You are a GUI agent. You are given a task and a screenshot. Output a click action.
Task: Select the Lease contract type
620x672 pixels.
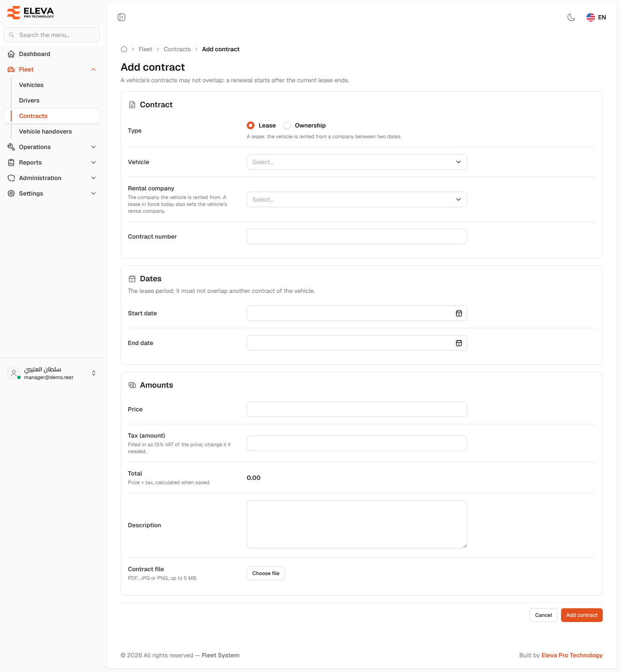pyautogui.click(x=251, y=125)
